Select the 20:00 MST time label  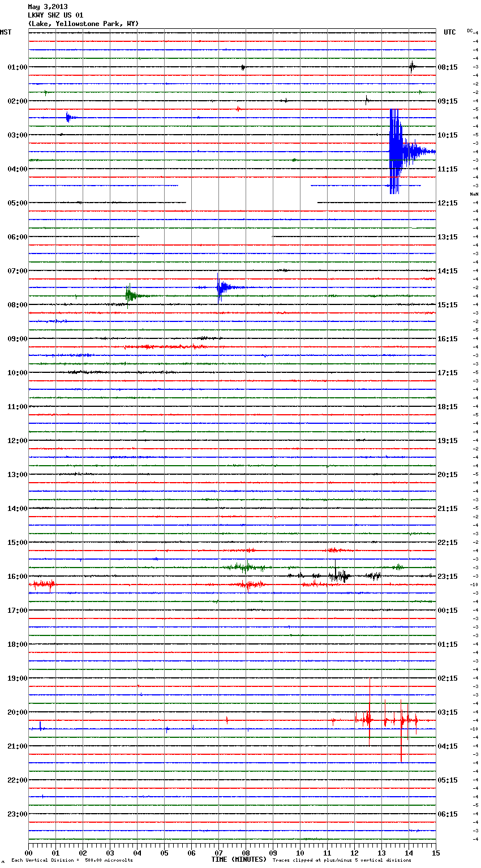click(x=17, y=712)
